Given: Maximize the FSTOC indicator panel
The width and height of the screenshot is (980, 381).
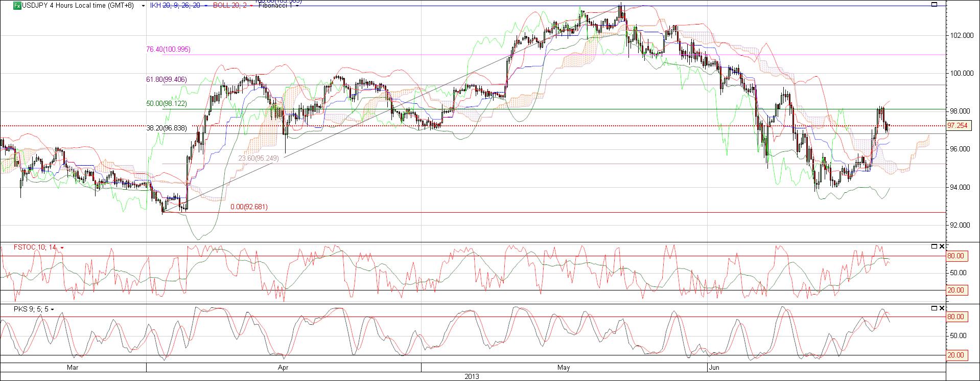Looking at the screenshot, I should (935, 246).
